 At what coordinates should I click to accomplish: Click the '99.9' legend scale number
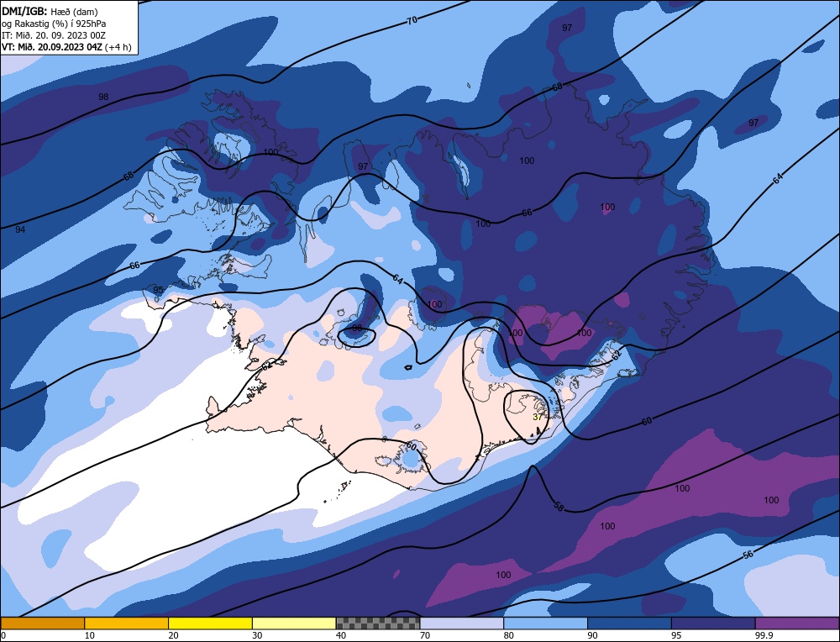[763, 635]
